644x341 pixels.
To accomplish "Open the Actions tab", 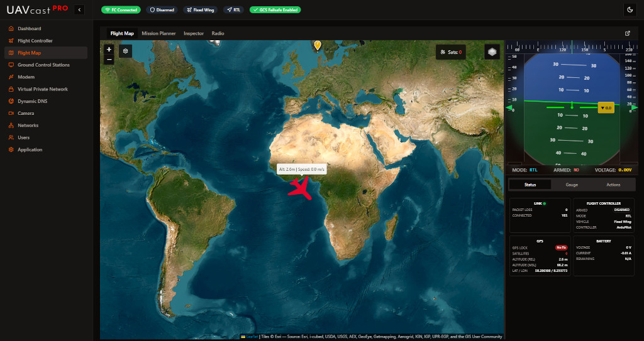I will [x=613, y=185].
